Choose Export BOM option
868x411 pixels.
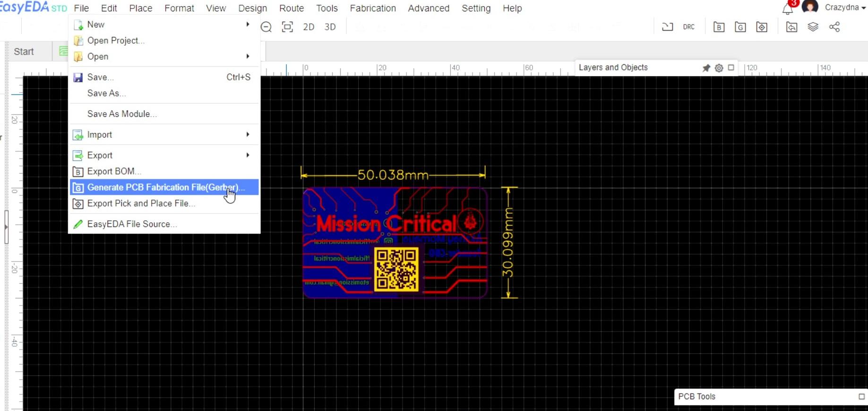click(164, 171)
